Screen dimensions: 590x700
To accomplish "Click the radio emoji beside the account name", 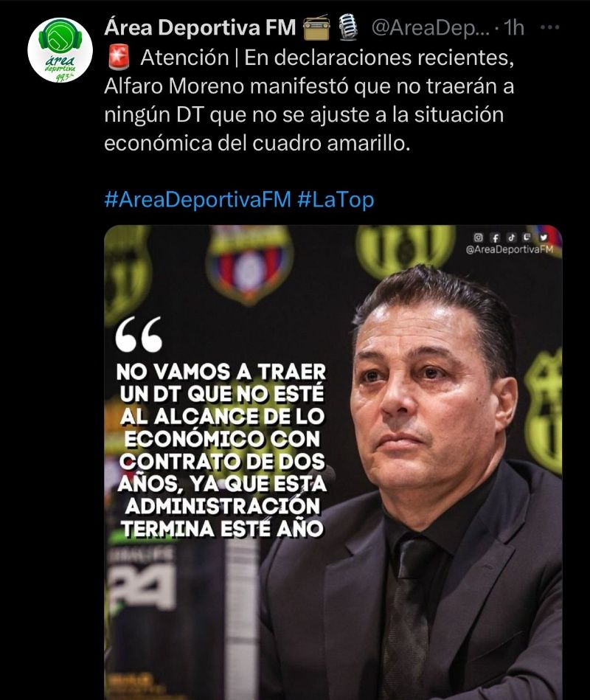I will coord(316,28).
